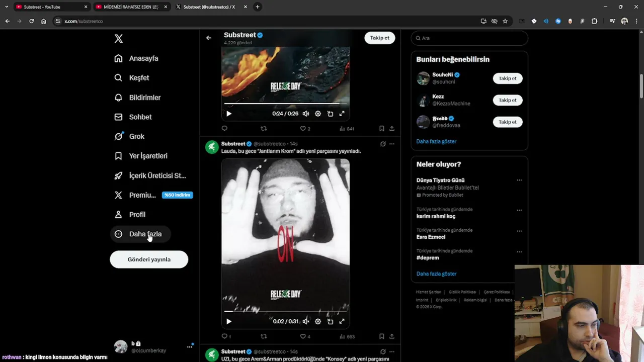
Task: Share the Lauda post
Action: 392,336
